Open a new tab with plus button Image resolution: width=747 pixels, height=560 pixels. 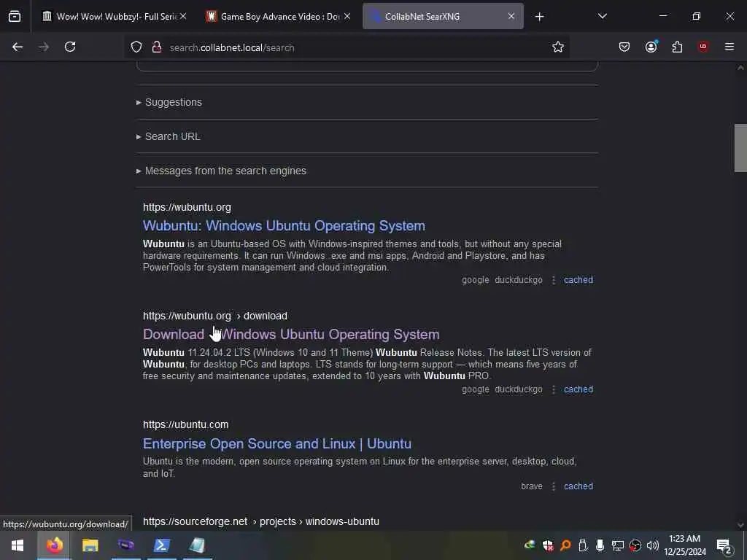(539, 17)
